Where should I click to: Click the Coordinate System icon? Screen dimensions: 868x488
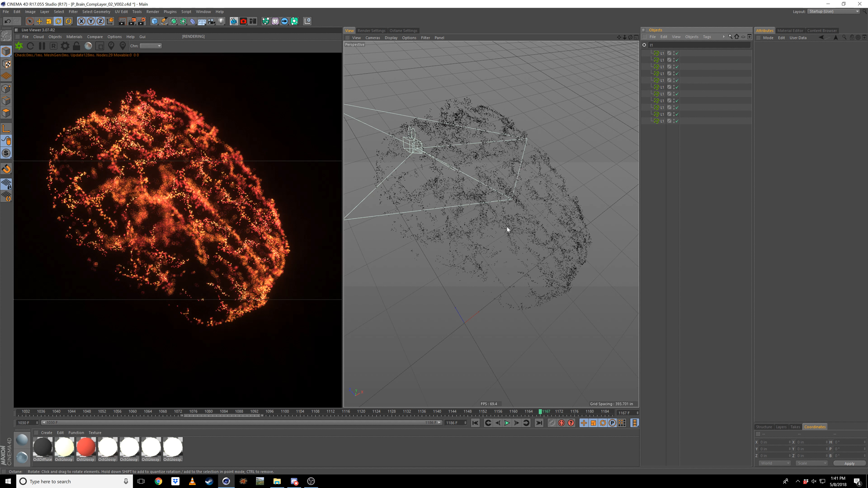pyautogui.click(x=110, y=21)
